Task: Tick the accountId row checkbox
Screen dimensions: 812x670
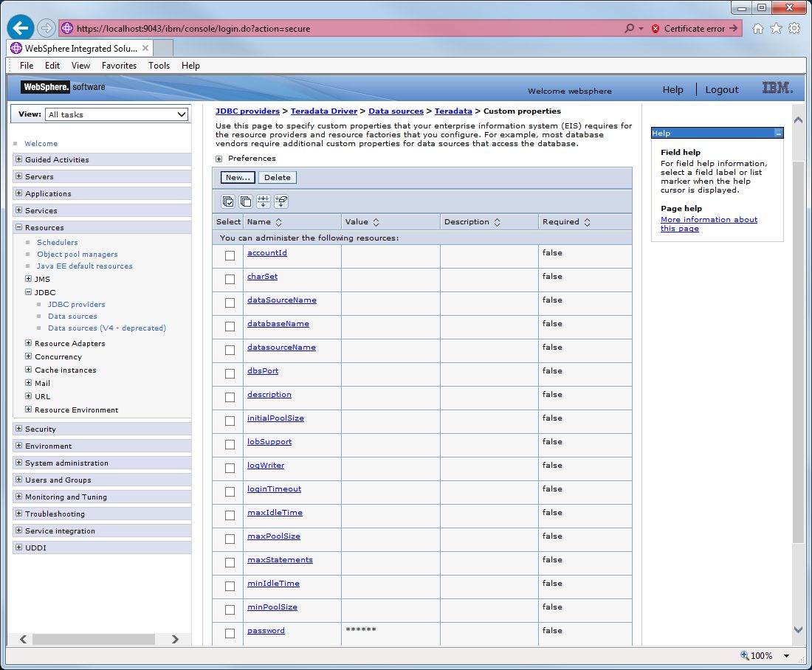Action: [x=230, y=256]
